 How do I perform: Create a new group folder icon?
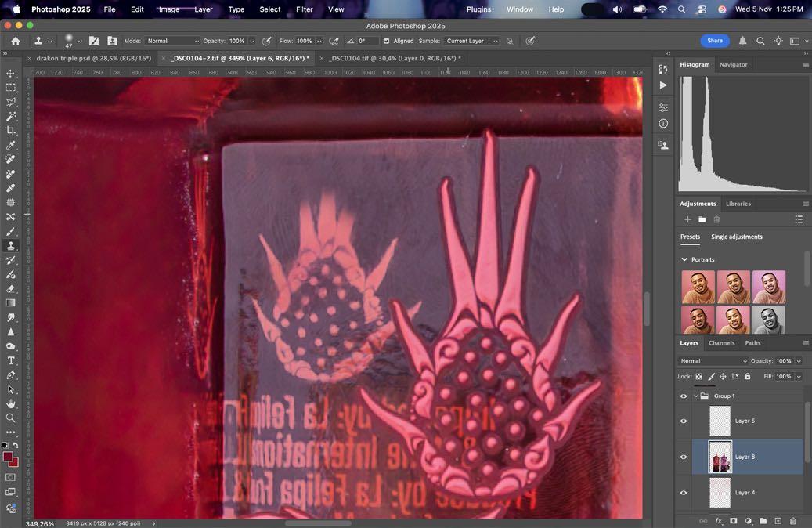click(x=763, y=521)
